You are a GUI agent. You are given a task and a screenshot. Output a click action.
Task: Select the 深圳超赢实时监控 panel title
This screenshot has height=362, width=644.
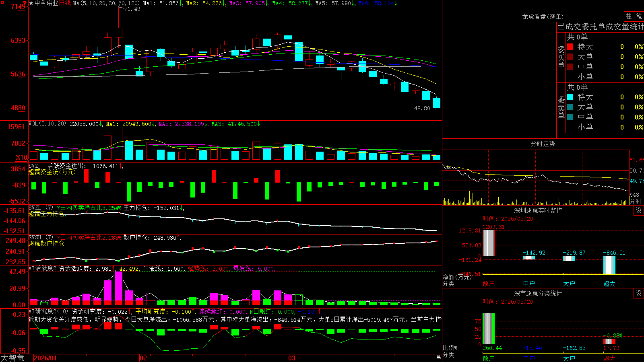(538, 210)
